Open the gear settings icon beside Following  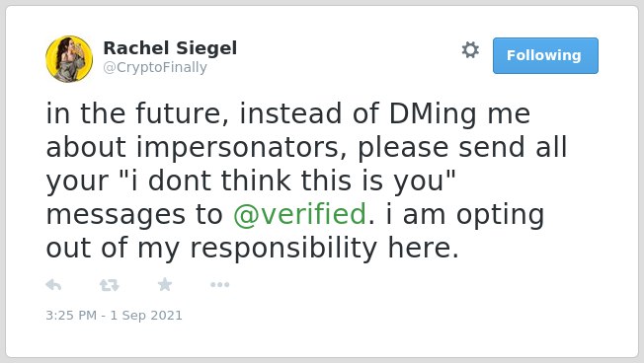pyautogui.click(x=470, y=50)
